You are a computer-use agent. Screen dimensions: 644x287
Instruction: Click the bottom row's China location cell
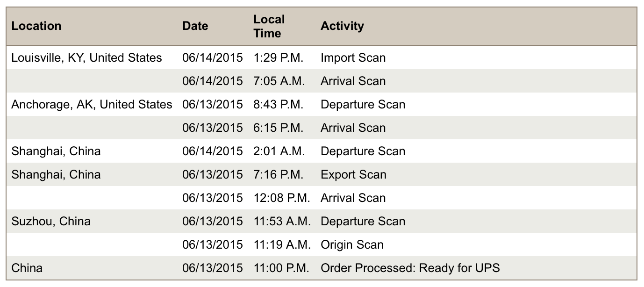pos(27,268)
